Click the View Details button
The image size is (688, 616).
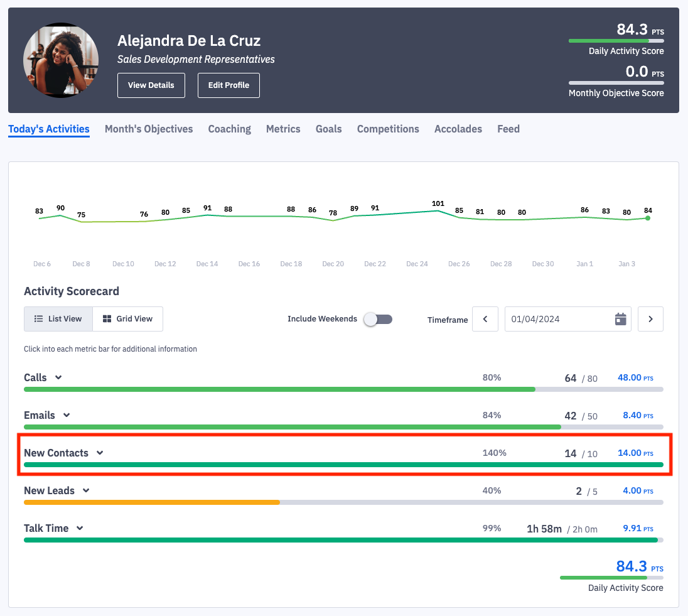[x=151, y=85]
